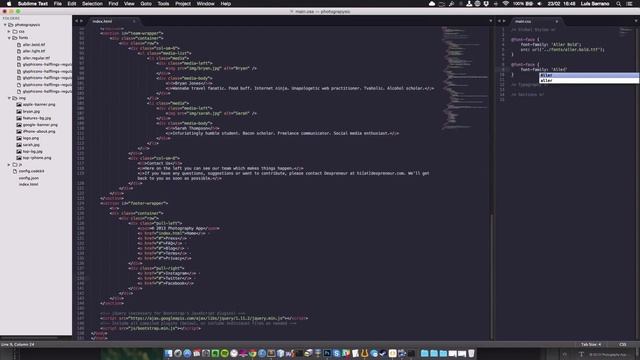This screenshot has width=640, height=360.
Task: Open the View menu
Action: pos(129,4)
